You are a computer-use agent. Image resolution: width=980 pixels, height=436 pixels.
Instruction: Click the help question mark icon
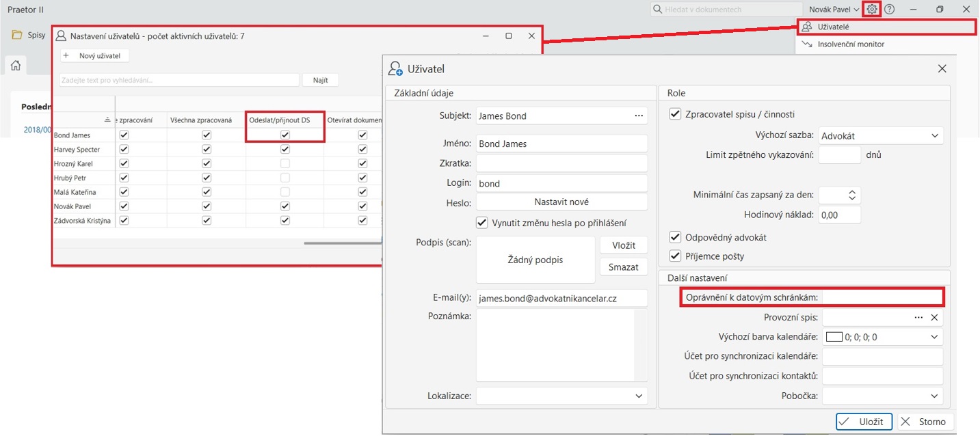coord(890,10)
